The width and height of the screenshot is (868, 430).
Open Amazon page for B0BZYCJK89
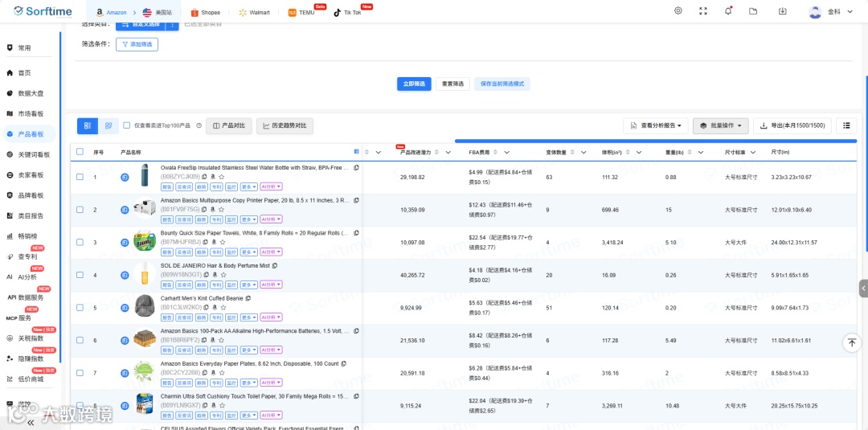[x=213, y=177]
